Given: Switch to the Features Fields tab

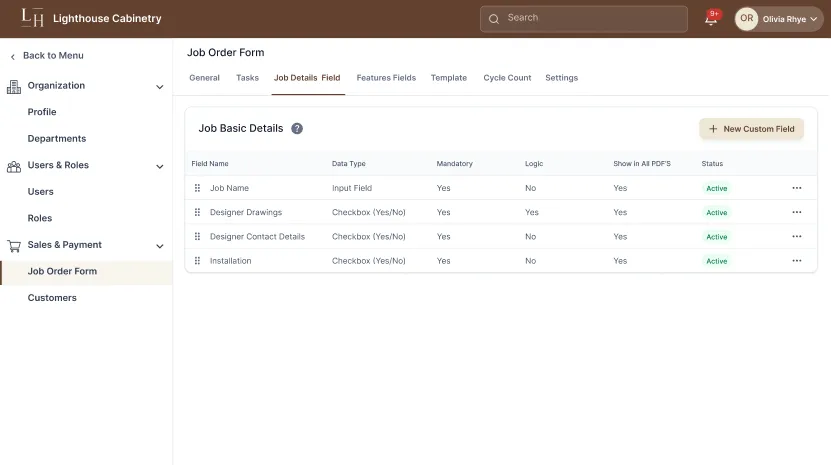Looking at the screenshot, I should 386,78.
